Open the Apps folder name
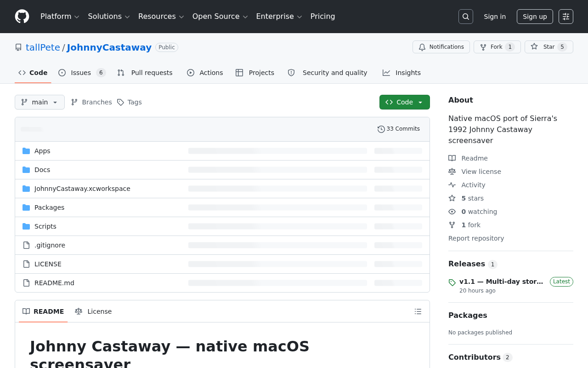 [42, 151]
